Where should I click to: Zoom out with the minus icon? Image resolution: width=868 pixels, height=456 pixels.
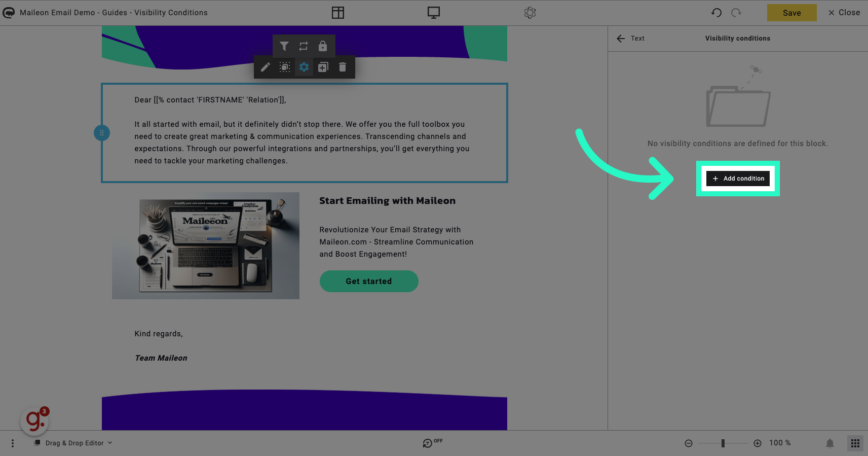click(689, 443)
